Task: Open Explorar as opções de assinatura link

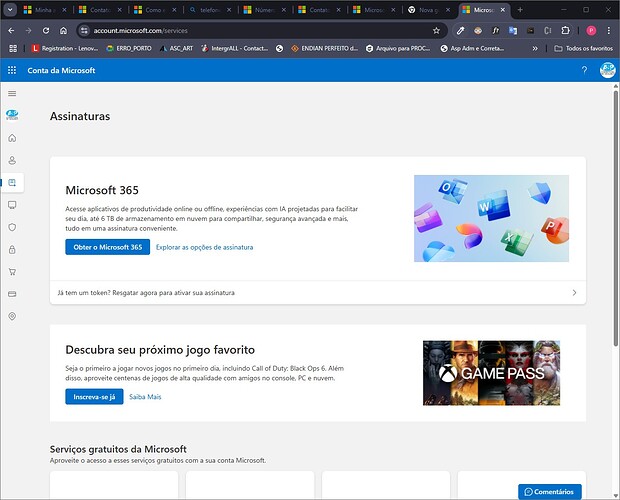Action: (x=204, y=247)
